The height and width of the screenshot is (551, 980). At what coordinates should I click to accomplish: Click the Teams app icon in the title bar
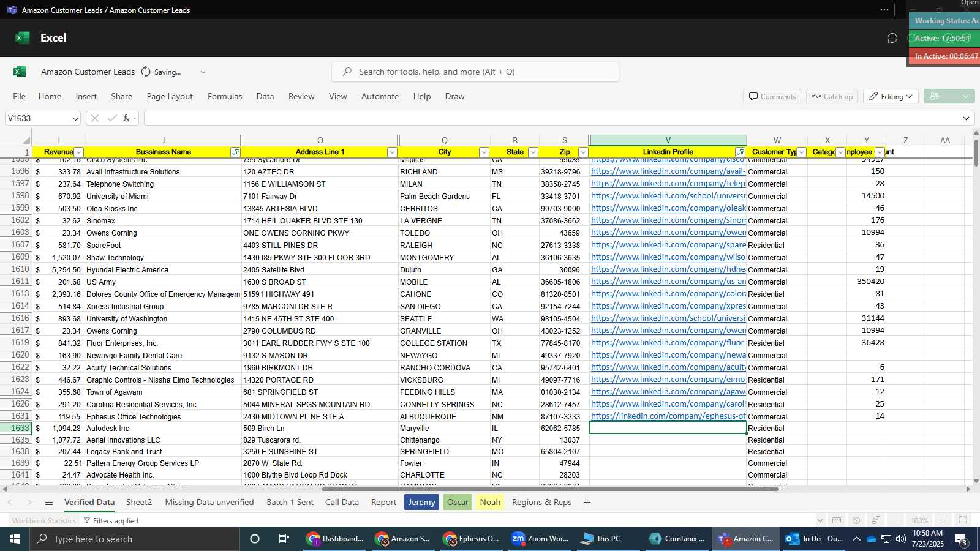coord(12,10)
